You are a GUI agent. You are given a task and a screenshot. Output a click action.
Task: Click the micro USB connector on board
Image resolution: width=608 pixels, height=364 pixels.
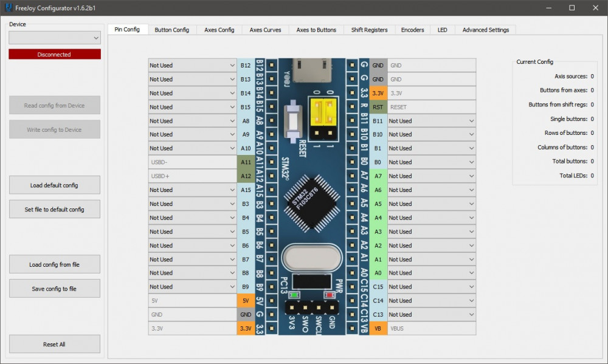click(312, 70)
